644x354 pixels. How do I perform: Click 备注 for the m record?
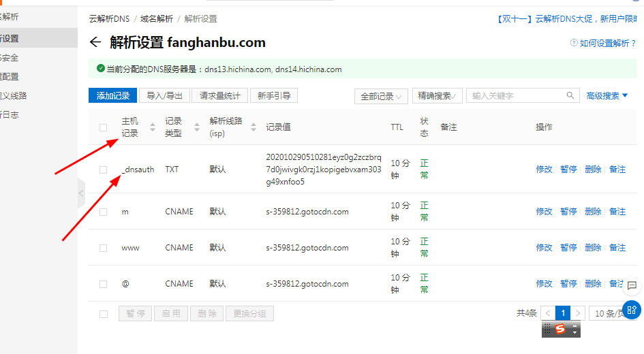pyautogui.click(x=617, y=211)
